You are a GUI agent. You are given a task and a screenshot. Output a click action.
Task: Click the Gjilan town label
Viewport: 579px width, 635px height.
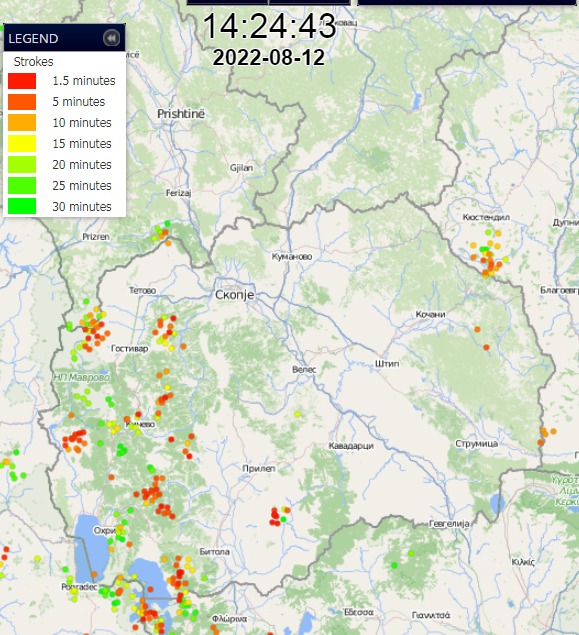coord(241,168)
